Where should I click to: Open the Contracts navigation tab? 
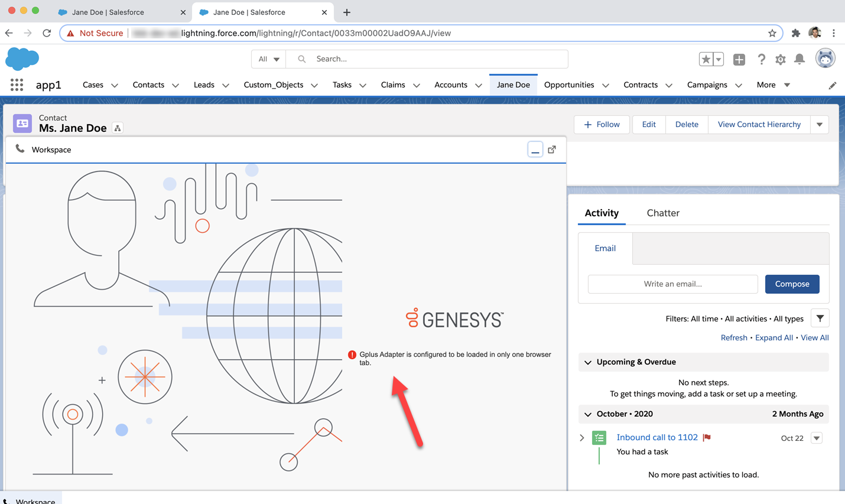pyautogui.click(x=641, y=85)
